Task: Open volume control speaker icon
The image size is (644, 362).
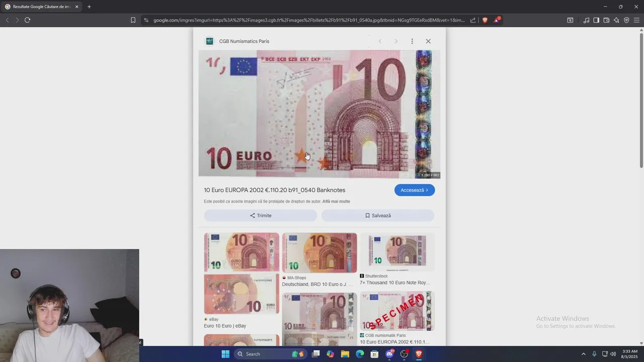Action: pos(613,354)
